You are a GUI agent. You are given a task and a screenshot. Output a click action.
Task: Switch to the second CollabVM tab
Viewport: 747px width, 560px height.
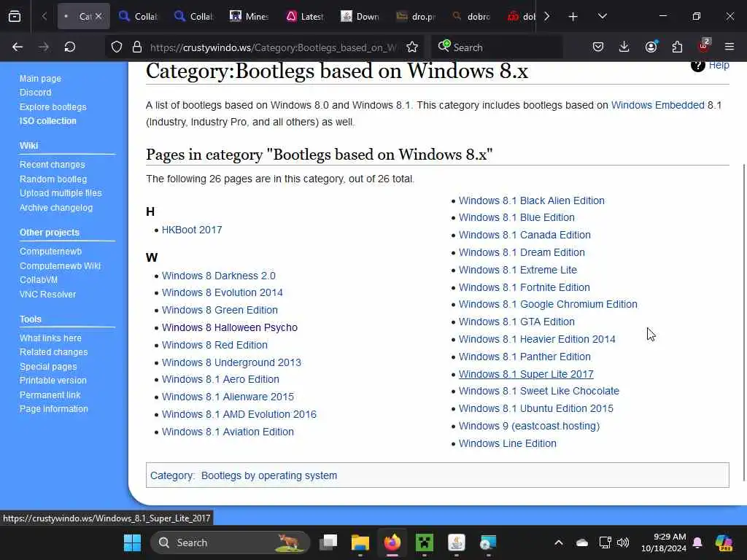point(193,17)
